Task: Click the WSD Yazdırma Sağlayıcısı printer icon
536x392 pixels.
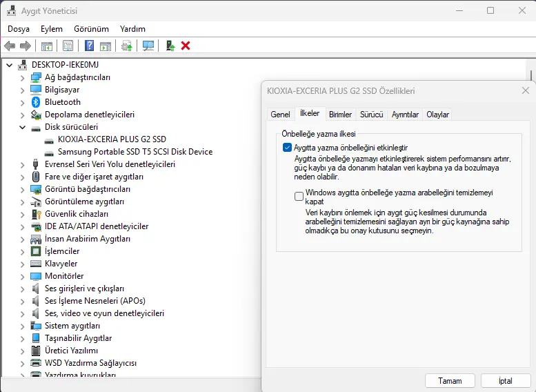Action: click(x=36, y=363)
